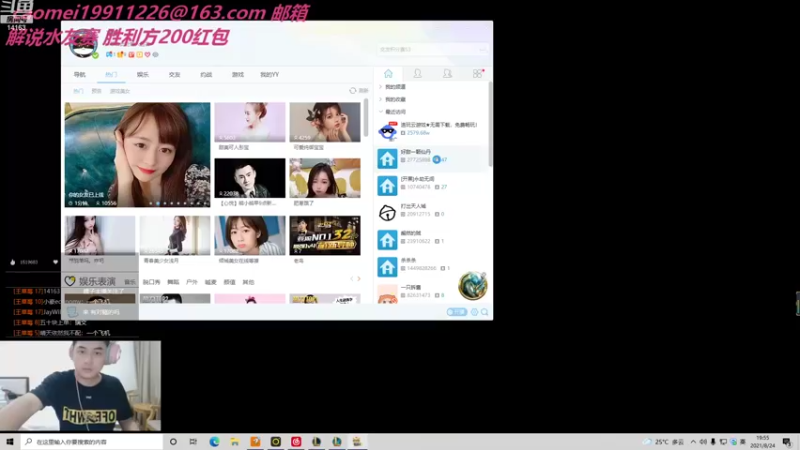Open Windows Start menu
The image size is (800, 450).
[10, 441]
